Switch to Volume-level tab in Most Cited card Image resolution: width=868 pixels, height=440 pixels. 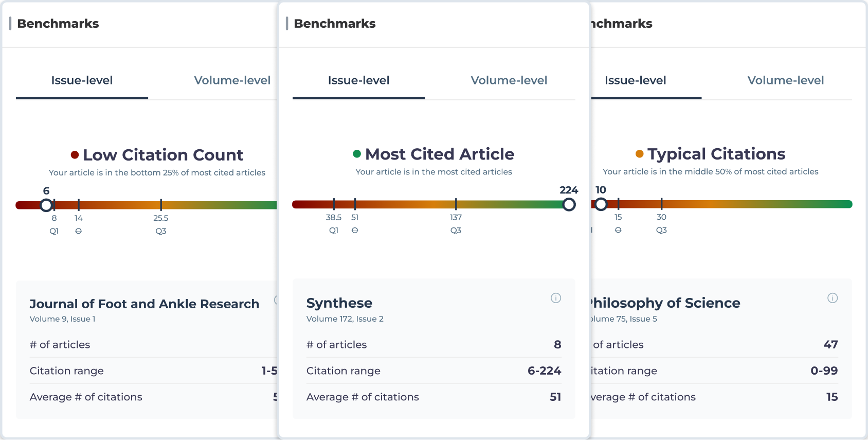[x=509, y=81]
